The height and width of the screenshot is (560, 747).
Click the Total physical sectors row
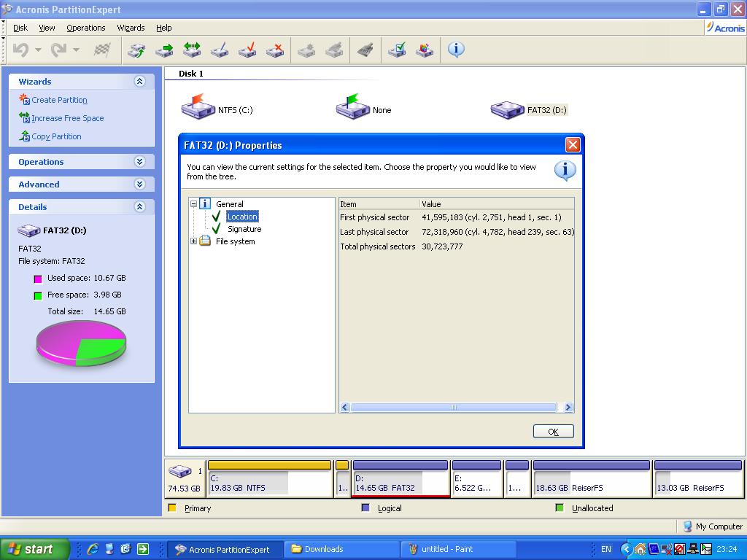(x=457, y=246)
